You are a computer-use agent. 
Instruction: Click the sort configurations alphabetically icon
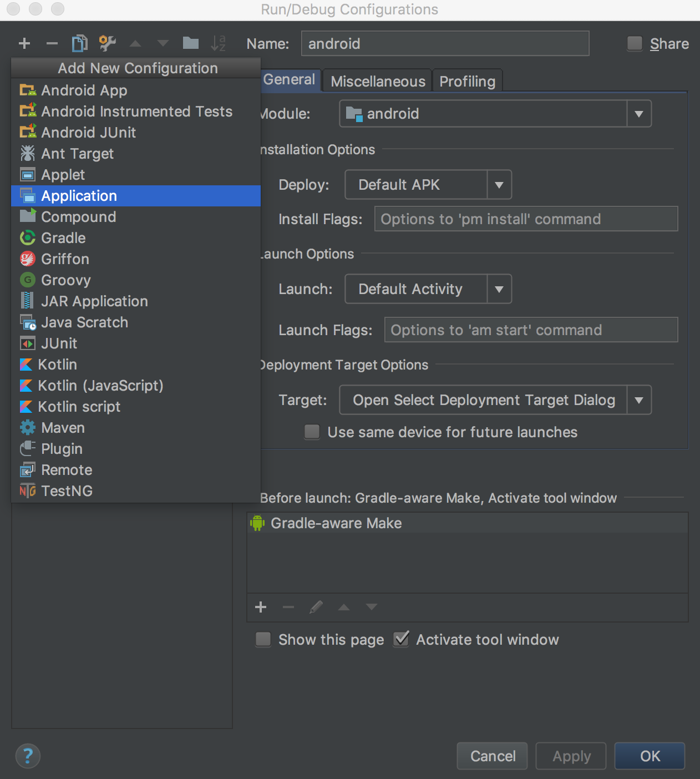point(219,43)
